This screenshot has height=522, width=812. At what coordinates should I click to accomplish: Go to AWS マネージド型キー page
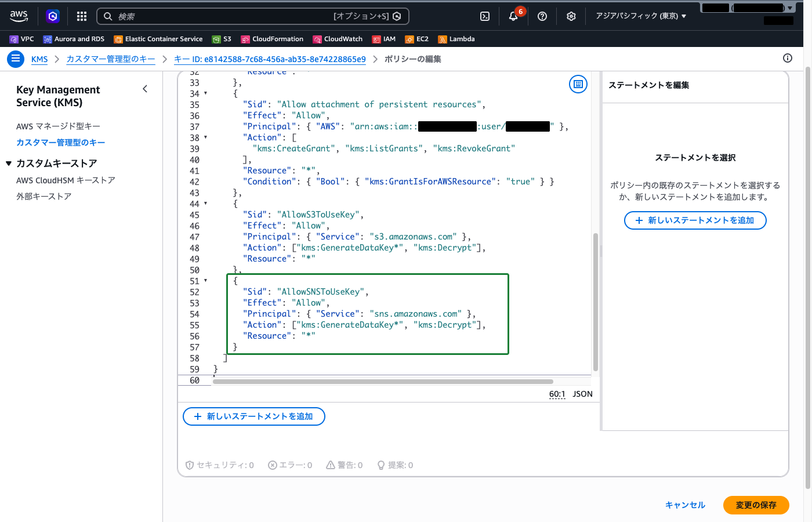[58, 126]
